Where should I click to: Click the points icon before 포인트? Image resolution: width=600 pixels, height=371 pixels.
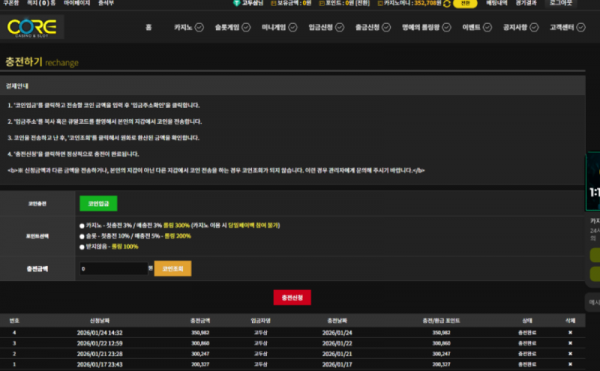coord(321,3)
